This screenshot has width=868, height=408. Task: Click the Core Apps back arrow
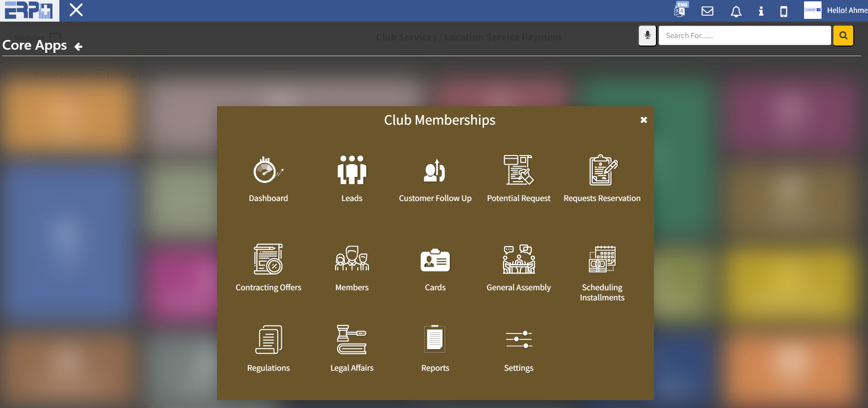[x=79, y=46]
